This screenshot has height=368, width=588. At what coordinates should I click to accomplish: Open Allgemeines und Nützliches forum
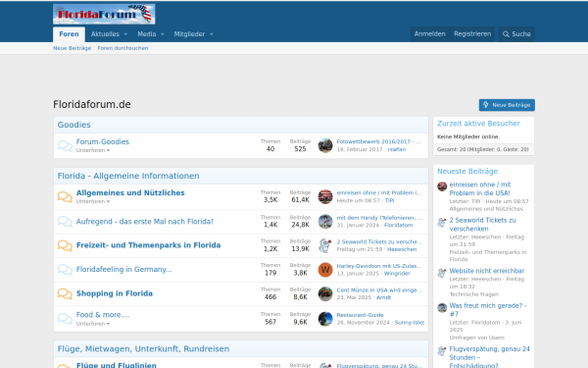click(x=130, y=193)
